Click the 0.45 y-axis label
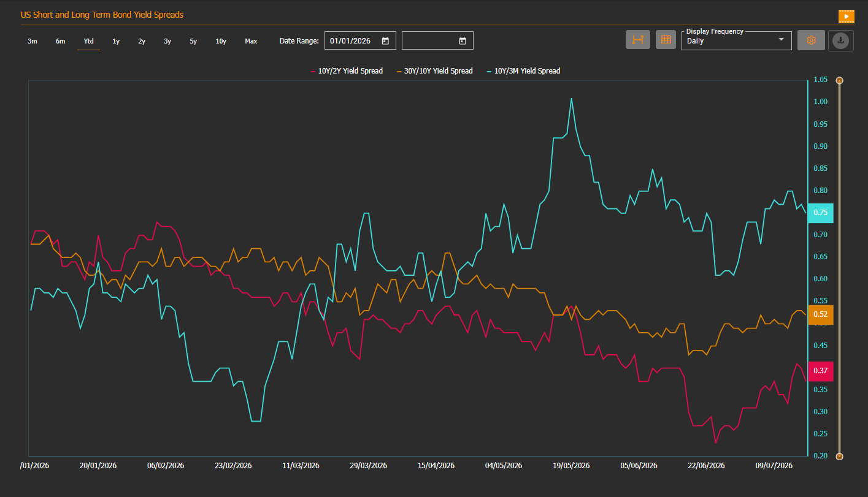The image size is (868, 497). [x=820, y=346]
